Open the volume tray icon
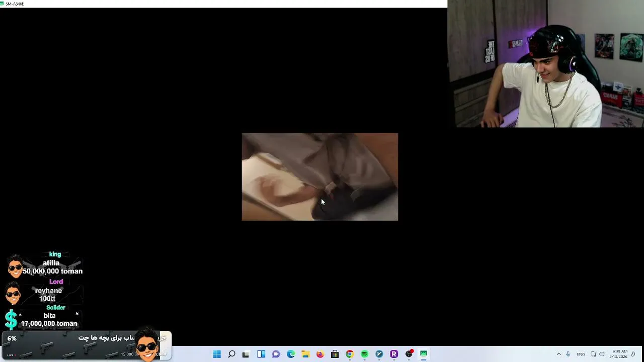Screen dimensions: 644x362 click(x=602, y=354)
